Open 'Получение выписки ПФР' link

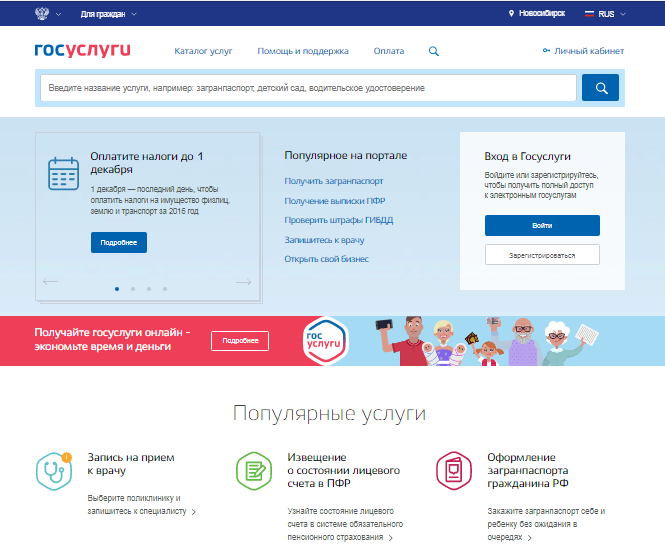click(x=335, y=201)
